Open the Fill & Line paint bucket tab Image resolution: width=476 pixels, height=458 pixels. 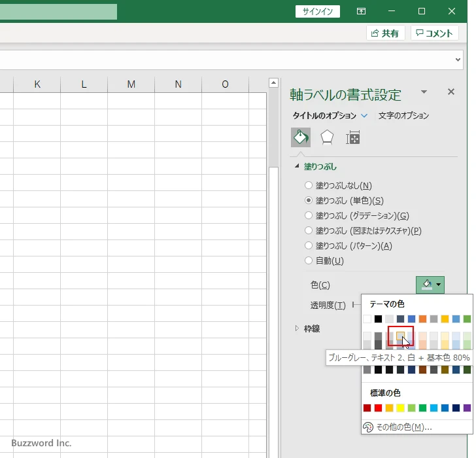pyautogui.click(x=301, y=137)
